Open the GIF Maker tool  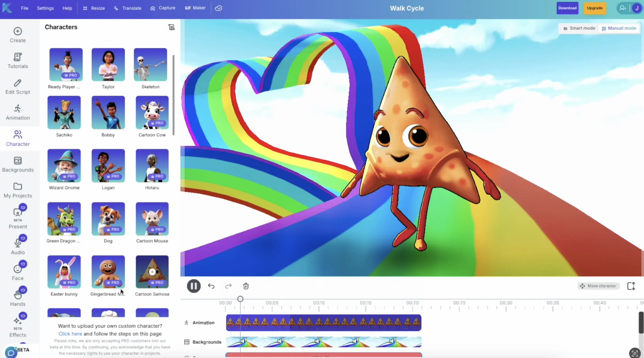point(195,8)
